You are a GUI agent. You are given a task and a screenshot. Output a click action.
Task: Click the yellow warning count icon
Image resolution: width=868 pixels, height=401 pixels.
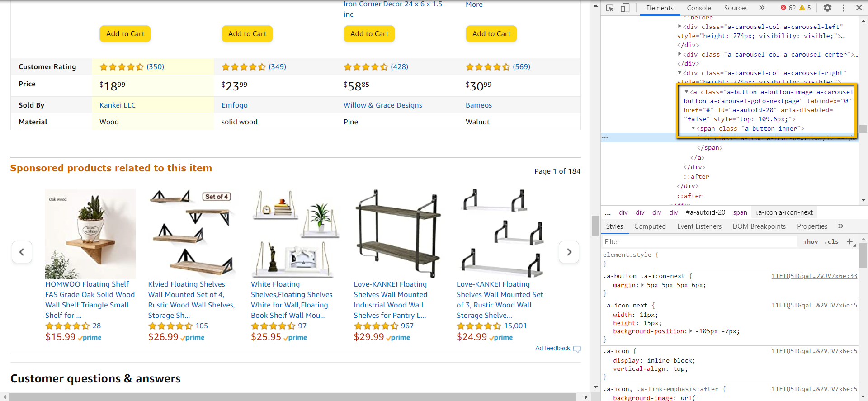click(x=802, y=8)
